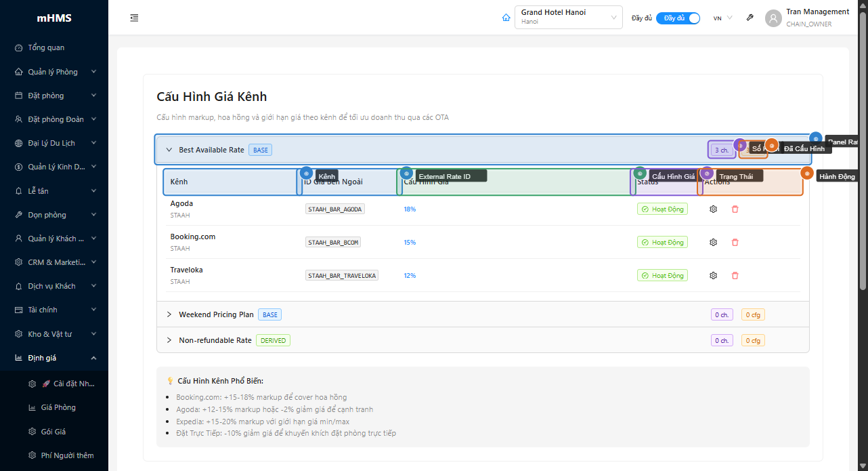Expand the Non-refundable Rate panel
Screen dimensions: 868x471
coord(169,340)
